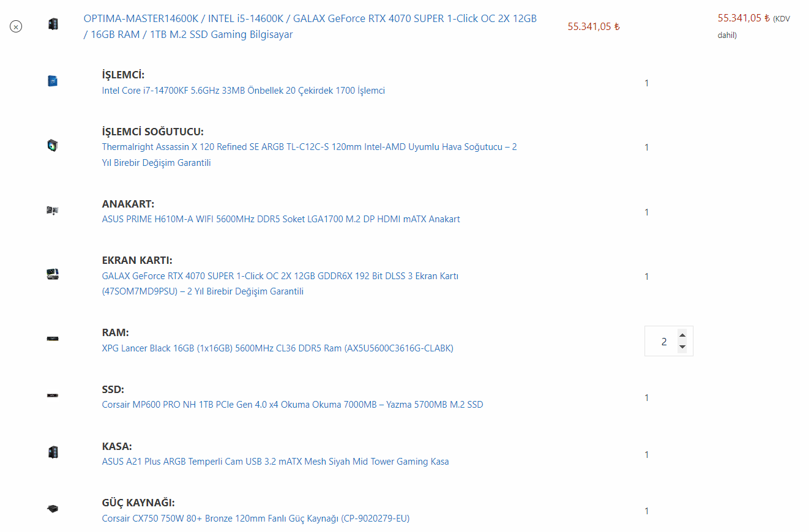Click the quantity 1 in the GÜÇ KAYNAĞI row
Image resolution: width=811 pixels, height=532 pixels.
pyautogui.click(x=646, y=511)
